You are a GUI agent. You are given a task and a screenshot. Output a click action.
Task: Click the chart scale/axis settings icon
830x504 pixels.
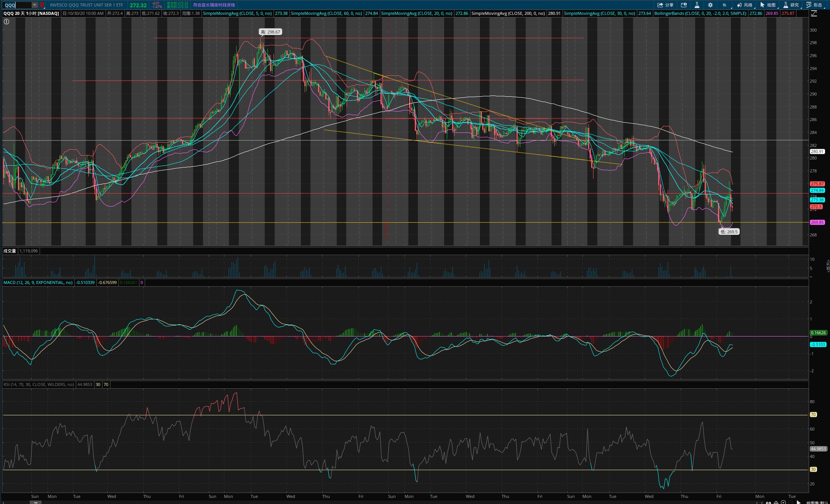(814, 13)
